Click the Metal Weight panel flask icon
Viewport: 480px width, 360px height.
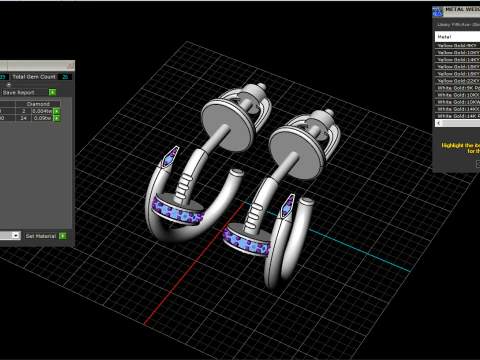(x=437, y=12)
